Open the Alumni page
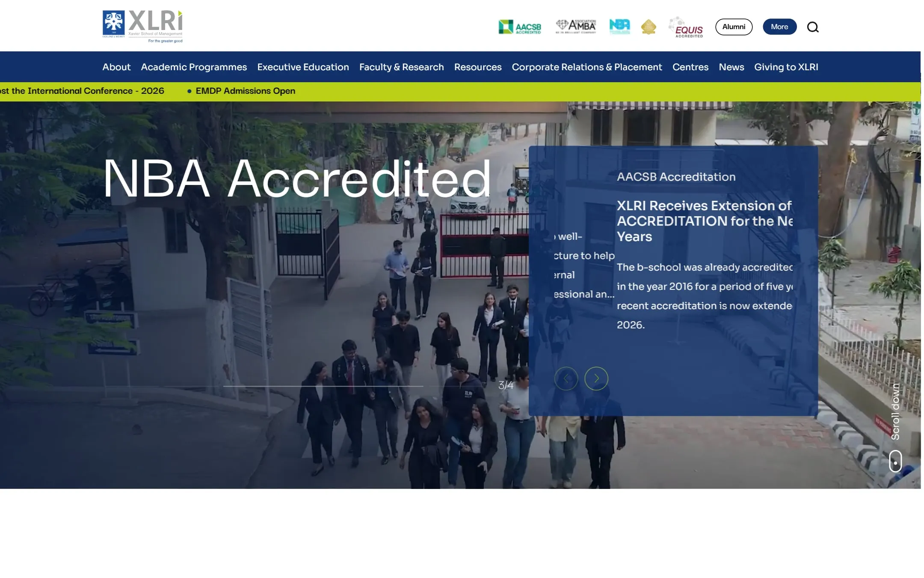Image resolution: width=924 pixels, height=578 pixels. point(734,27)
